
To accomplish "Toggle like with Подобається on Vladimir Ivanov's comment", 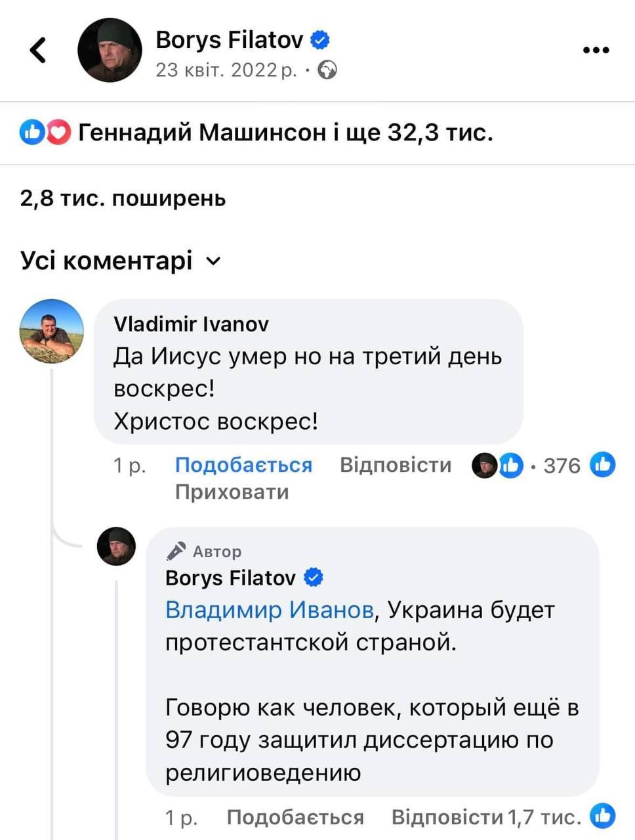I will point(243,465).
